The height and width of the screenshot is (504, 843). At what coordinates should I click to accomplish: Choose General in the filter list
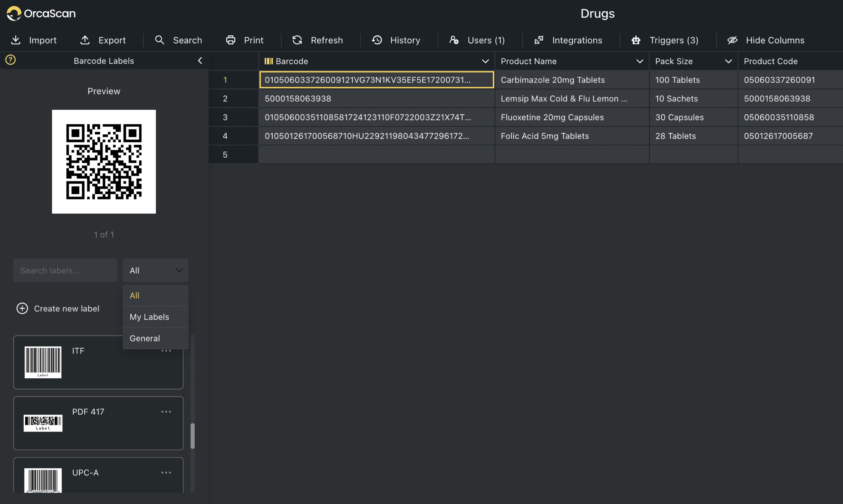pyautogui.click(x=156, y=338)
